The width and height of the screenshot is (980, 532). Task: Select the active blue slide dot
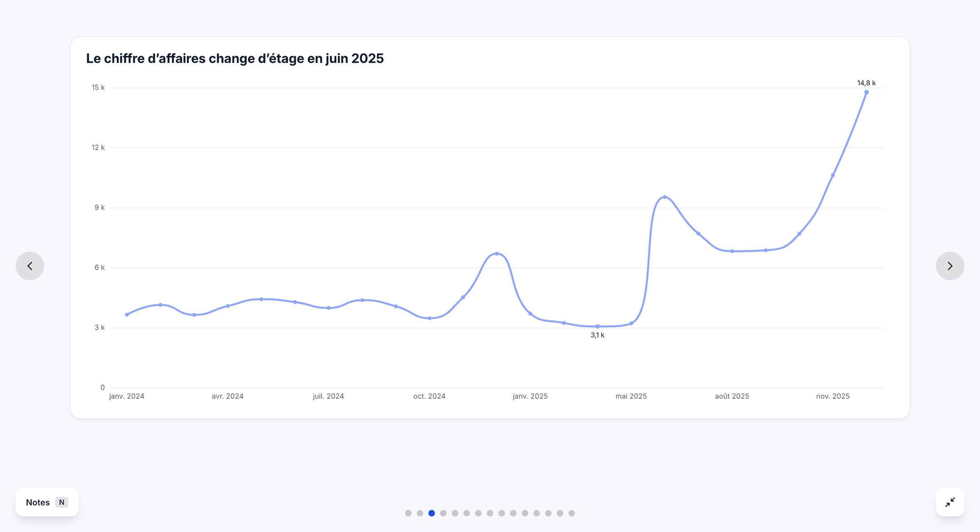pyautogui.click(x=432, y=513)
